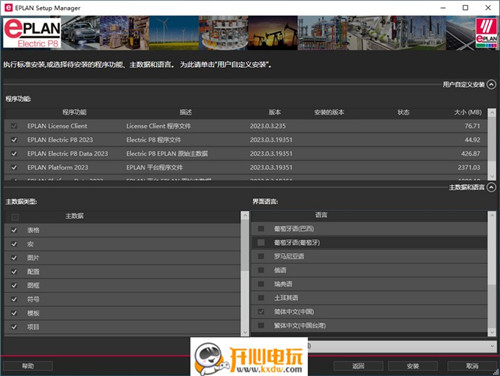Click the size value 426.87

pos(471,154)
